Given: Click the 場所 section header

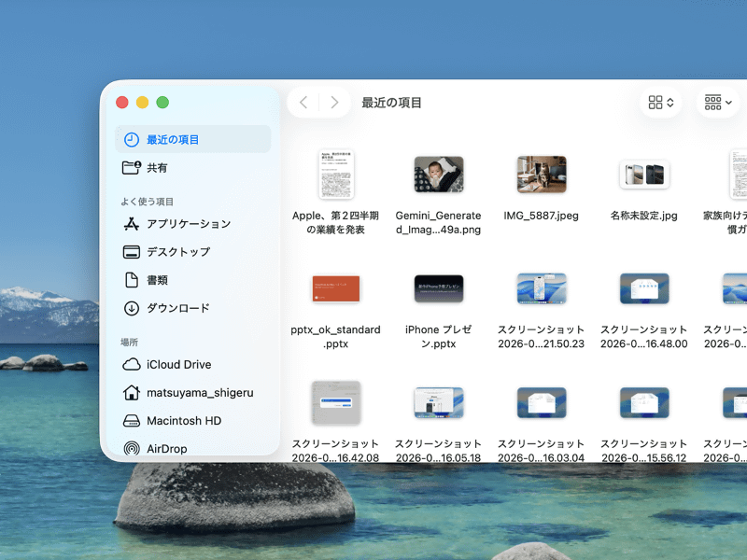Looking at the screenshot, I should (x=129, y=342).
